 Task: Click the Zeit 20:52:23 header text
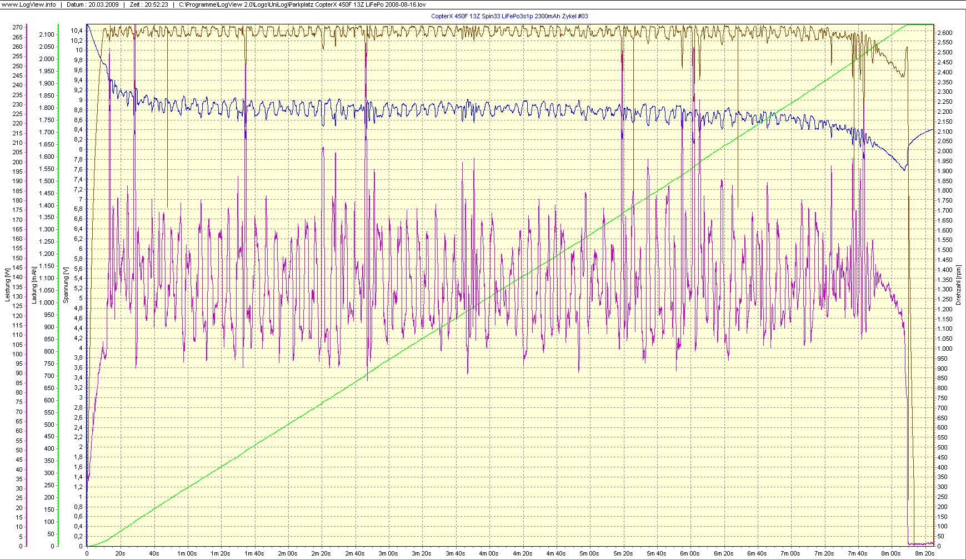coord(148,4)
